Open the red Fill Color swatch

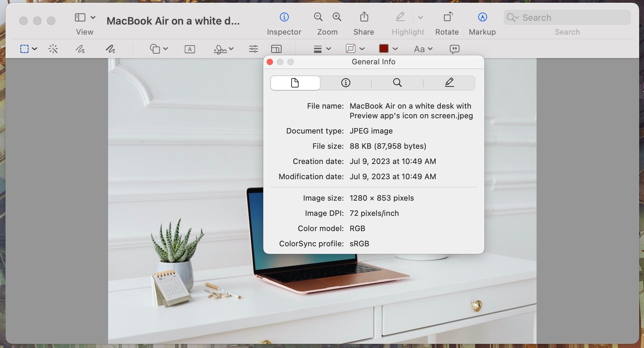[385, 49]
